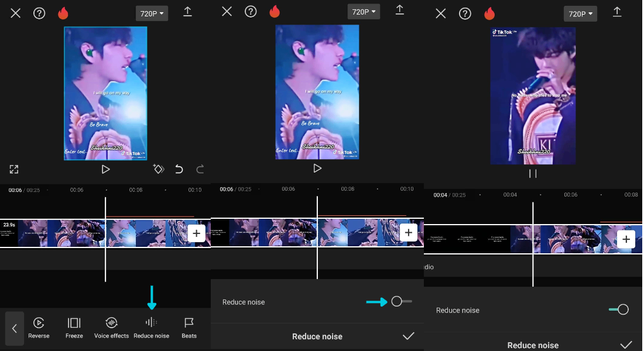The width and height of the screenshot is (644, 351).
Task: Open Reduce noise tool in toolbar
Action: click(x=151, y=328)
